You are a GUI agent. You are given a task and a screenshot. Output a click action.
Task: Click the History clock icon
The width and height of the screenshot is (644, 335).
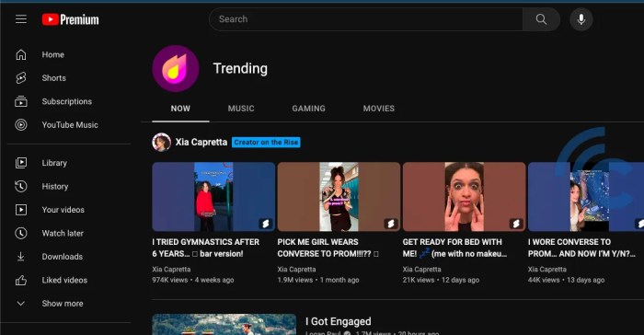coord(21,186)
